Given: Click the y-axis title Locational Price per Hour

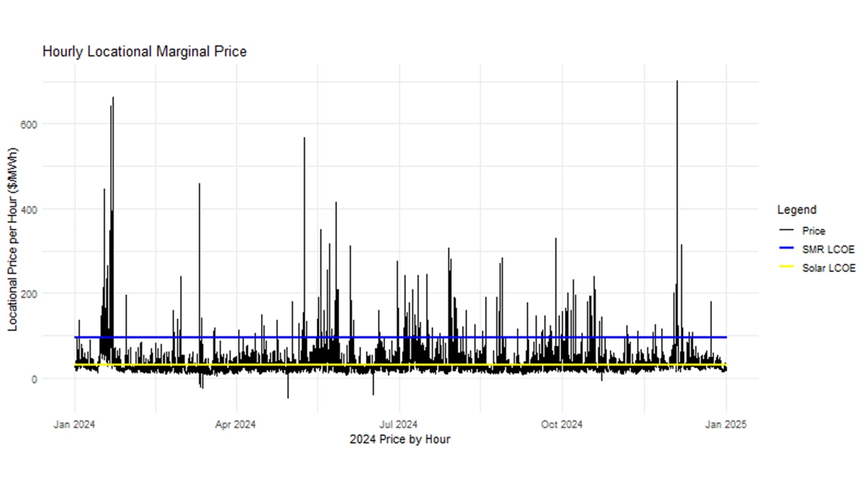Looking at the screenshot, I should point(13,239).
